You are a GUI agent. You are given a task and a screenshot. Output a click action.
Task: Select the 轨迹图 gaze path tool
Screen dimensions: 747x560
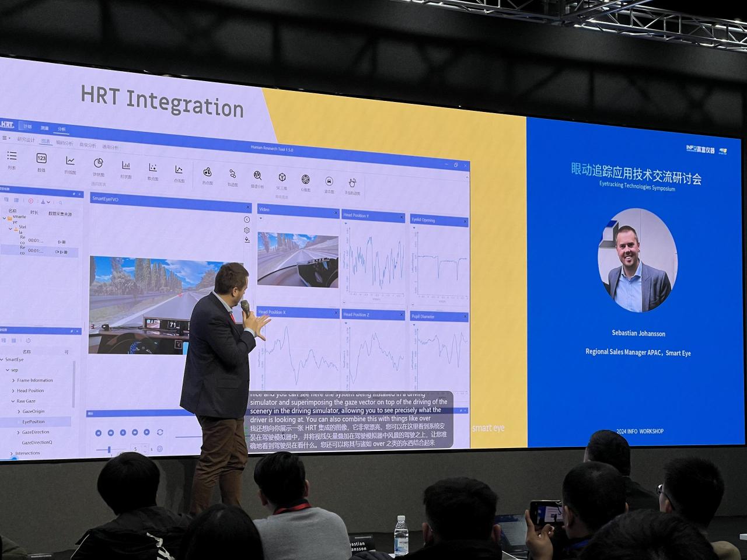coord(232,177)
